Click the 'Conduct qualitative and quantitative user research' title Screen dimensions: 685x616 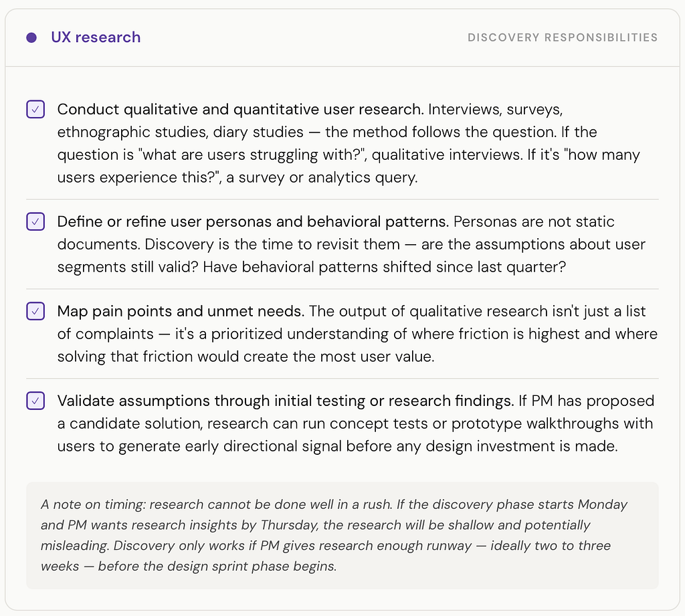click(x=240, y=109)
